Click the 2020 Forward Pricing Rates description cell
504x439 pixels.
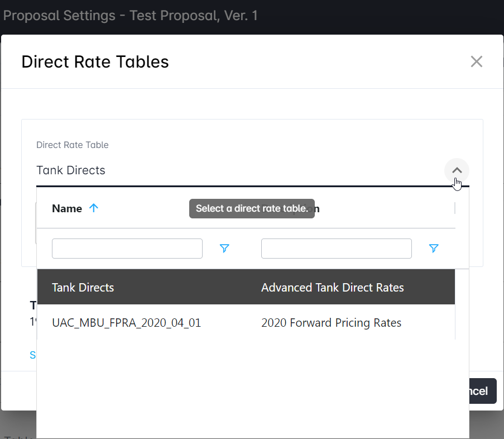click(x=331, y=323)
